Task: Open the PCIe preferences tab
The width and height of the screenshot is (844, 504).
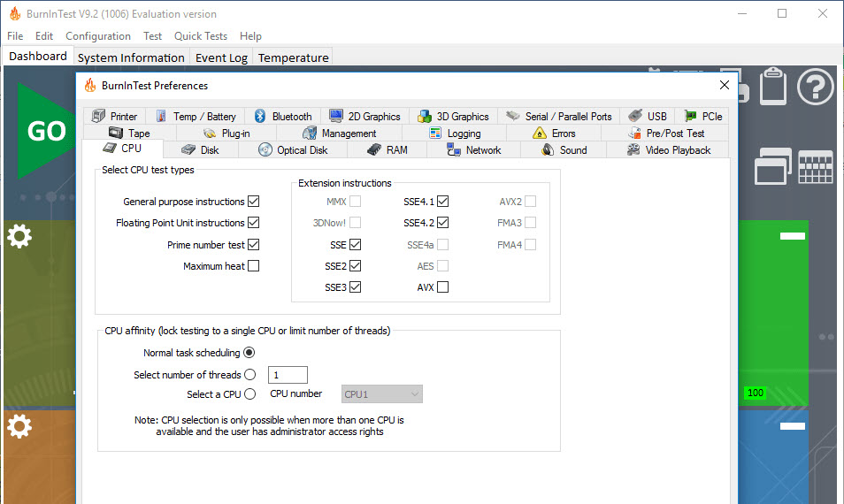Action: pyautogui.click(x=702, y=116)
